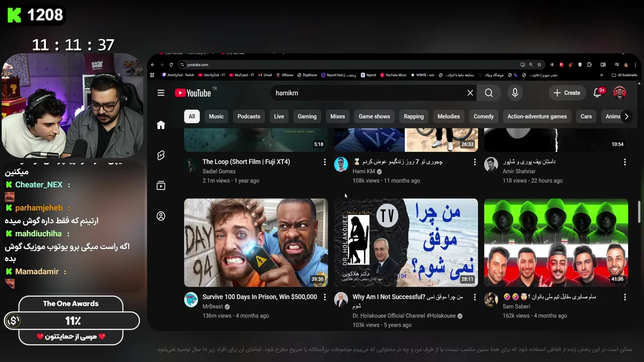Open the YouTube Music bookmark
This screenshot has width=644, height=362.
(x=393, y=75)
